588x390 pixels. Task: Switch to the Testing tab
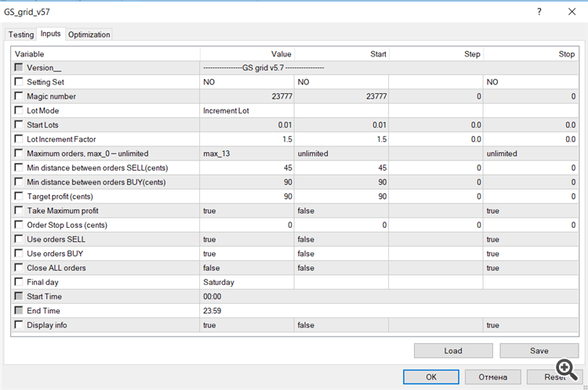click(x=21, y=34)
